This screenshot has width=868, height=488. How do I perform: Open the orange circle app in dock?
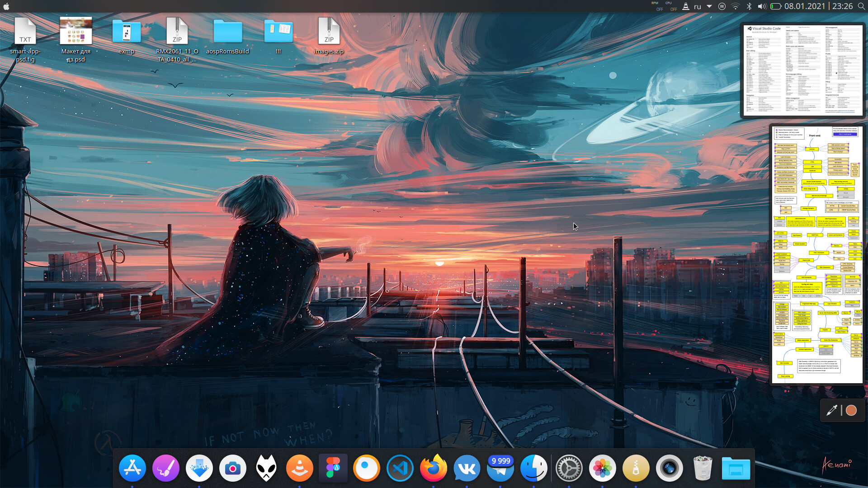click(x=366, y=468)
